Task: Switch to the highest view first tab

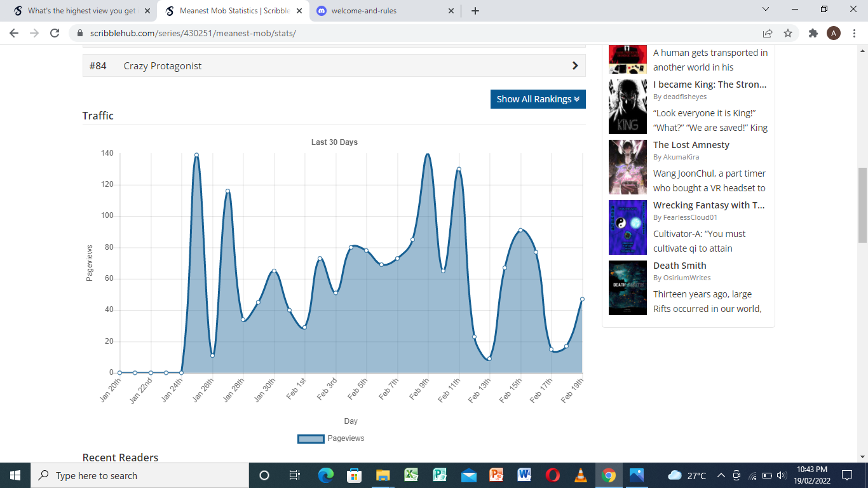Action: [x=83, y=11]
